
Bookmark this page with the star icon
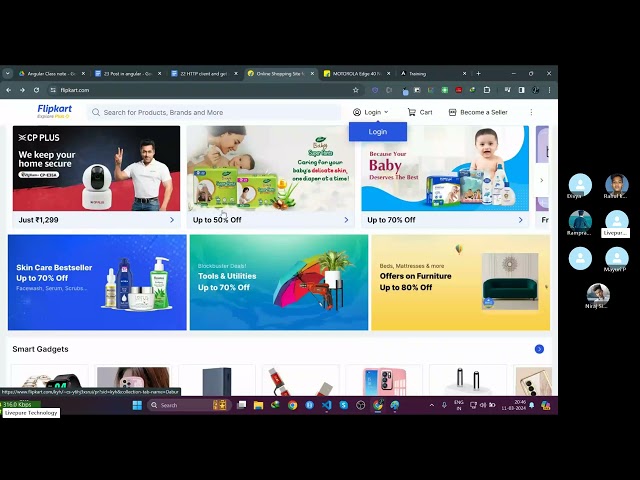click(356, 90)
